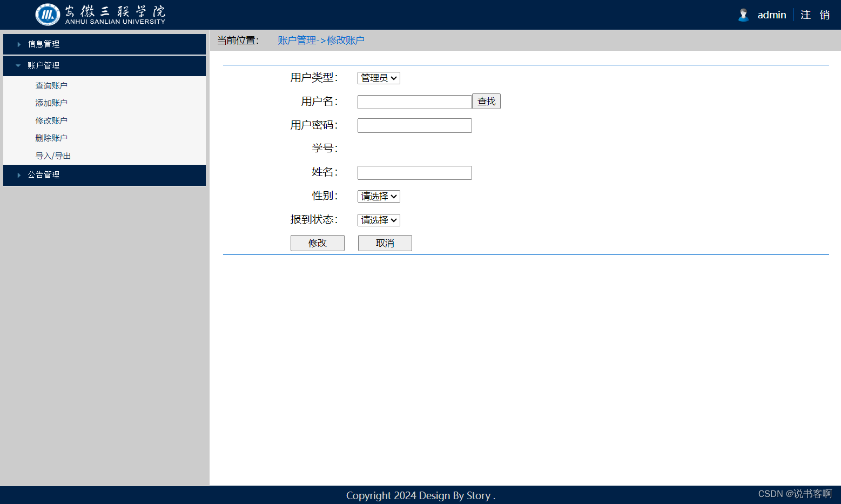Screen dimensions: 841x504
Task: Click 注销 to log out
Action: [815, 15]
